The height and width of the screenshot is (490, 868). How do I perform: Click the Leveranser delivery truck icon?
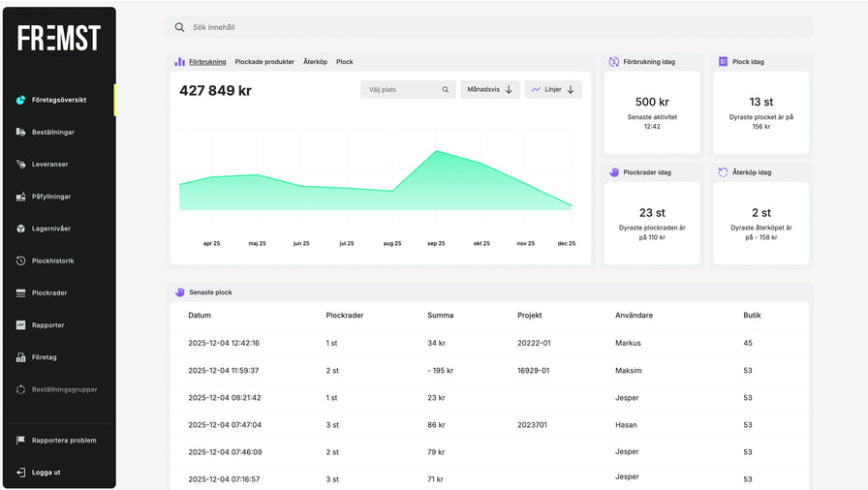pos(20,165)
